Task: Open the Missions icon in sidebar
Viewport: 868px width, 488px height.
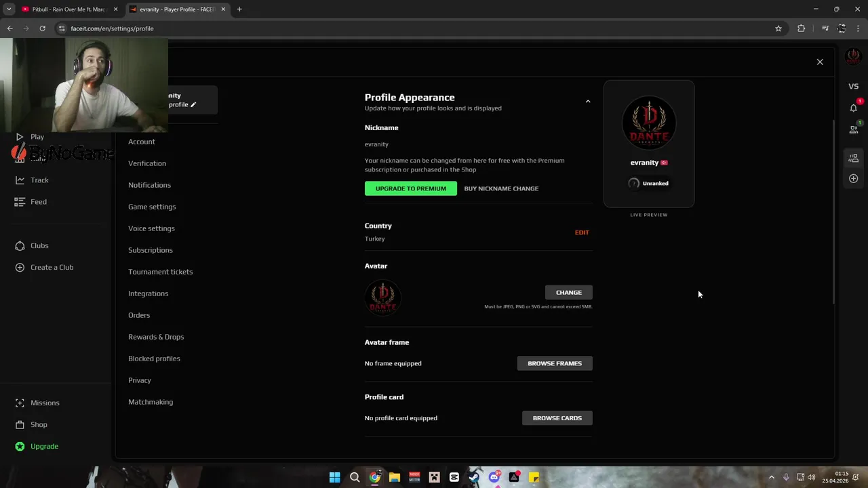Action: [x=20, y=403]
